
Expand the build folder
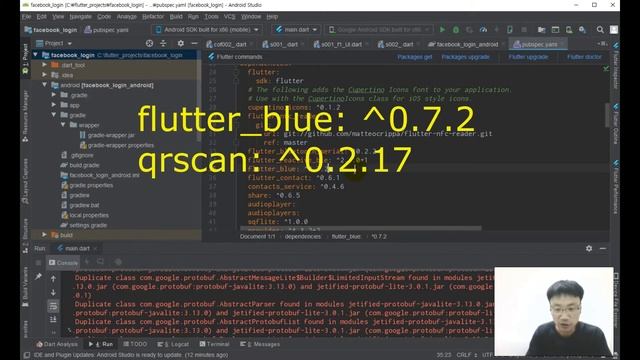pyautogui.click(x=44, y=235)
